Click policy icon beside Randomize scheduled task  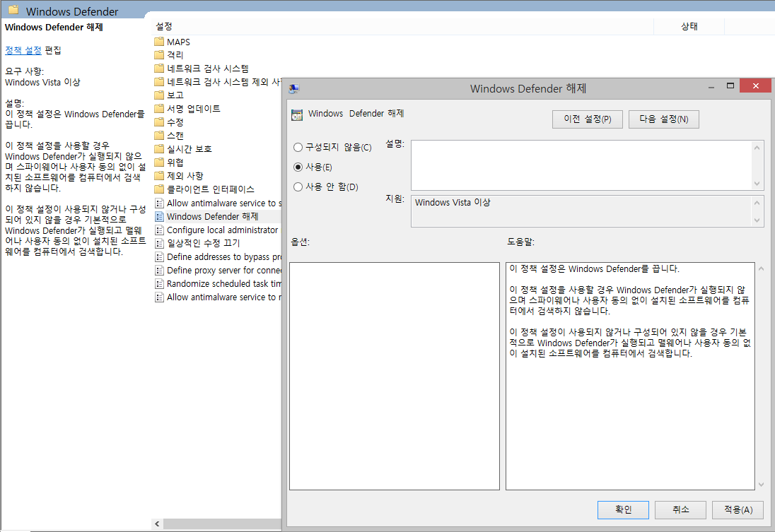click(x=159, y=283)
